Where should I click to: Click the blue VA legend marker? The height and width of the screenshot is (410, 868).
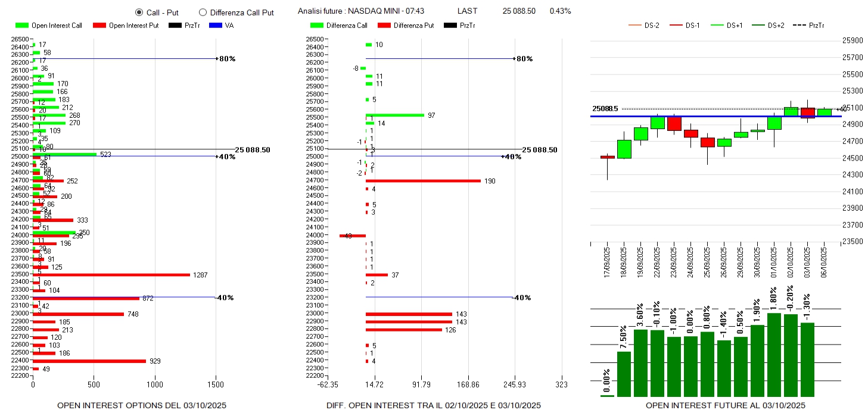[215, 26]
